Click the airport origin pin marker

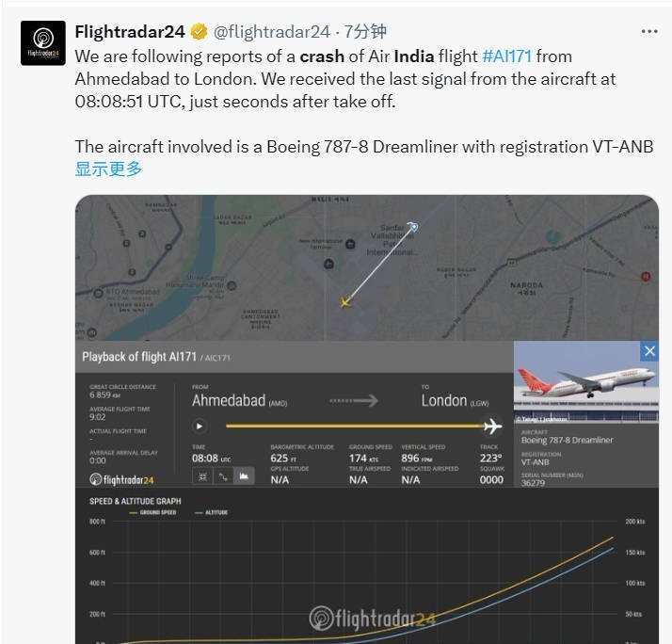413,226
